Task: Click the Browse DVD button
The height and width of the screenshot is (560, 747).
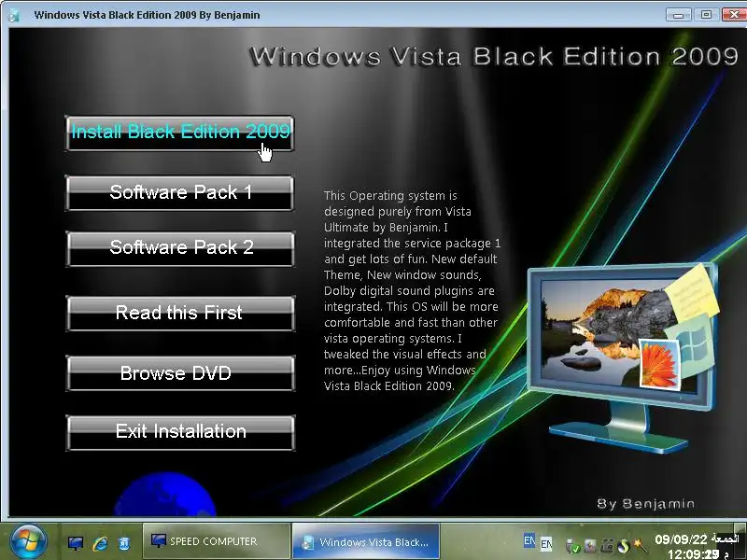Action: point(180,373)
